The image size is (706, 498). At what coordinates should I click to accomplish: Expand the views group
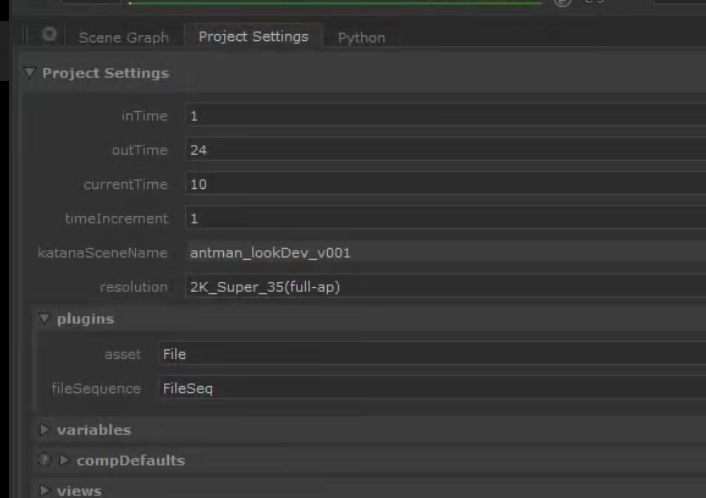[x=44, y=490]
